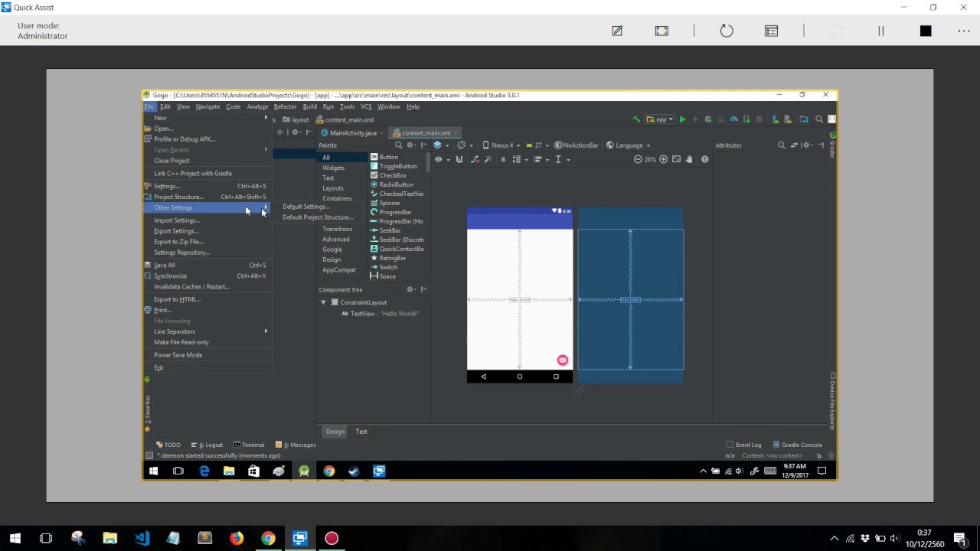Viewport: 980px width, 551px height.
Task: Click the Quick Assist Annotate pencil icon
Action: pyautogui.click(x=617, y=31)
